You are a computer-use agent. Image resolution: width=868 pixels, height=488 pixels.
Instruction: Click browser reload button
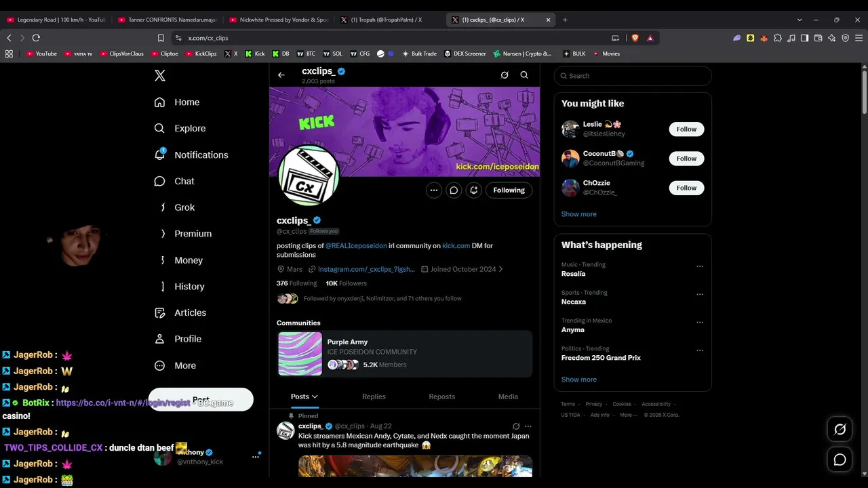click(36, 38)
